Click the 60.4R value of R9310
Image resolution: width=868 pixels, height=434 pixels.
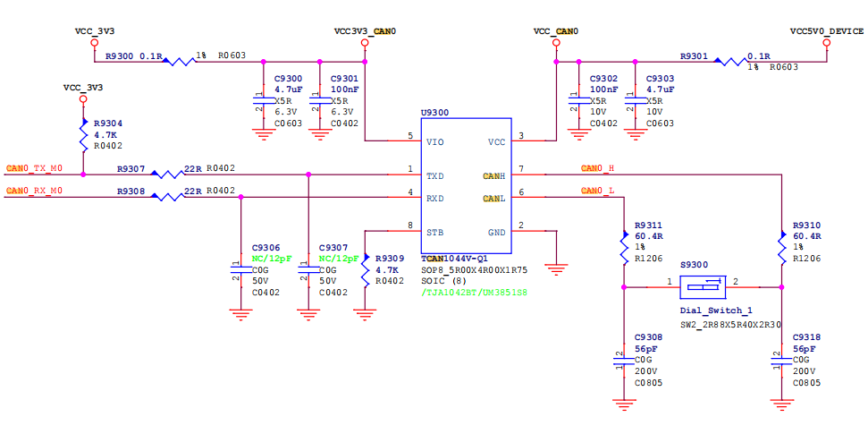pyautogui.click(x=806, y=236)
